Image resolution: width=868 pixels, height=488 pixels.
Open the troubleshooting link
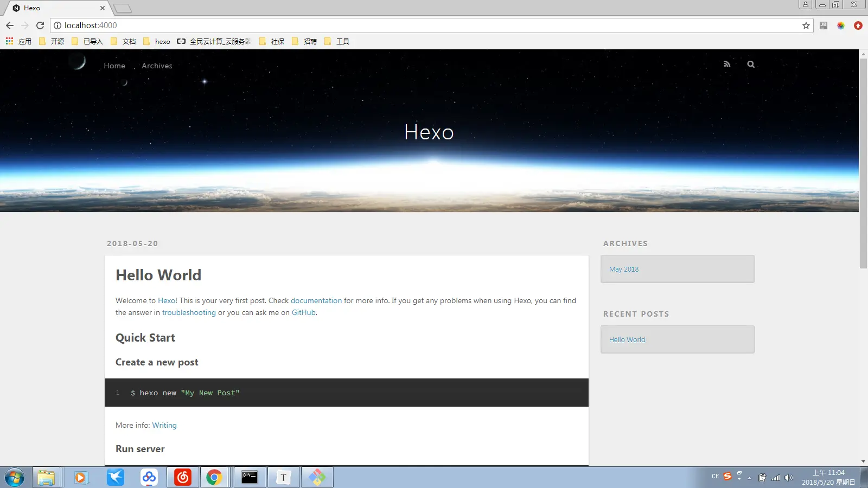click(x=189, y=312)
